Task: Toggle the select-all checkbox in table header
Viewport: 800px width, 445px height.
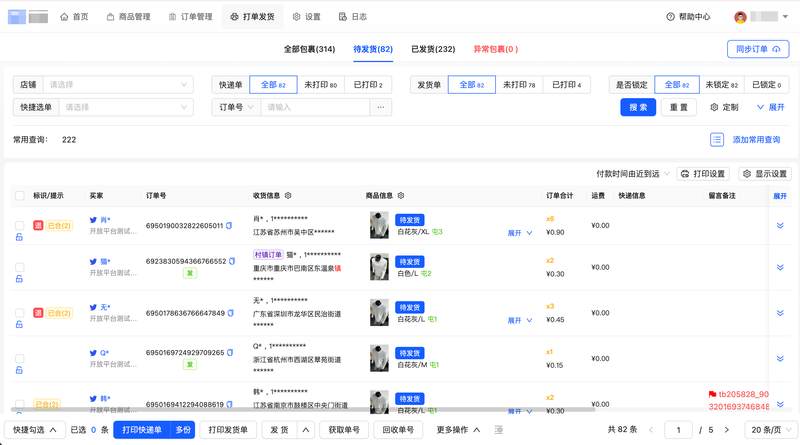Action: [19, 196]
